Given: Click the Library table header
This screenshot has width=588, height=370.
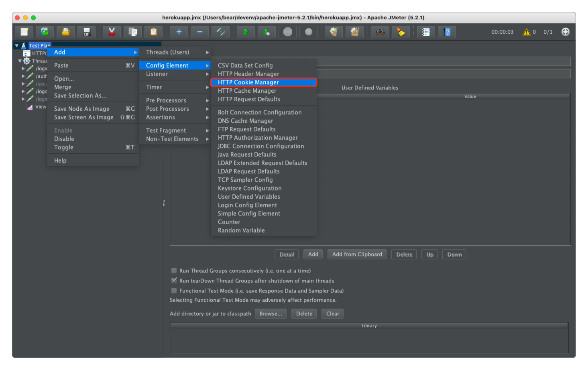Looking at the screenshot, I should pos(369,325).
